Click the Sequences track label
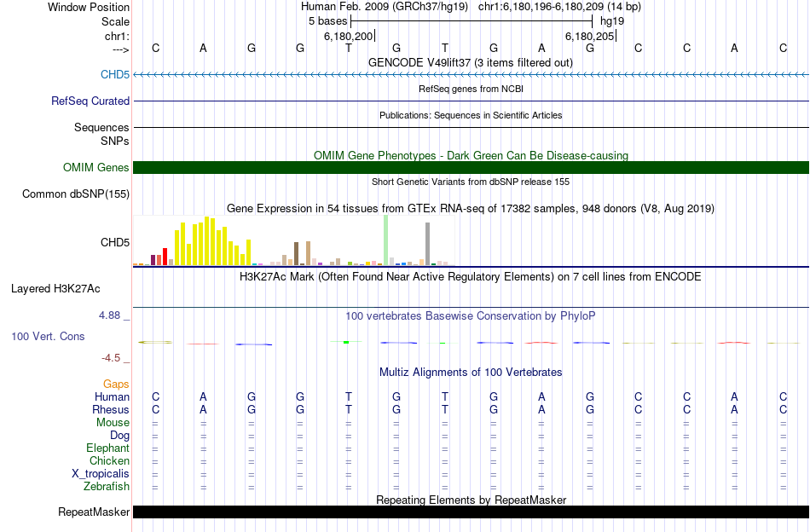 (x=101, y=127)
